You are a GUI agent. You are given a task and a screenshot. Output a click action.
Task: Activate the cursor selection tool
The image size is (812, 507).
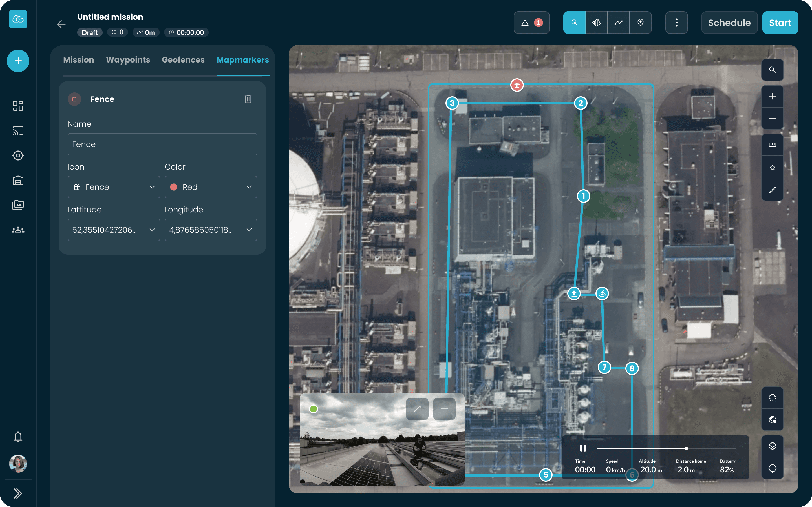[x=574, y=23]
